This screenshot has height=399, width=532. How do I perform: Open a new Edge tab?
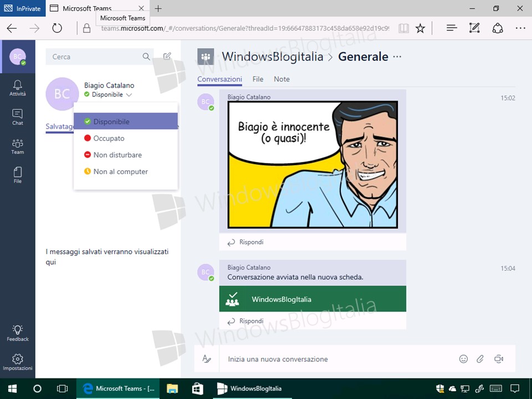tap(158, 8)
